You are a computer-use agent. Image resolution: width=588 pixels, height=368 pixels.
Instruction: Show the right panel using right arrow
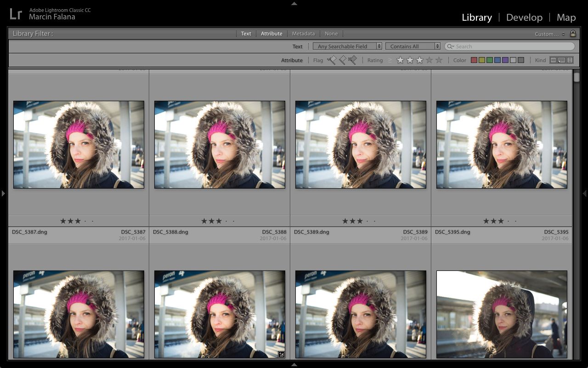pos(585,194)
